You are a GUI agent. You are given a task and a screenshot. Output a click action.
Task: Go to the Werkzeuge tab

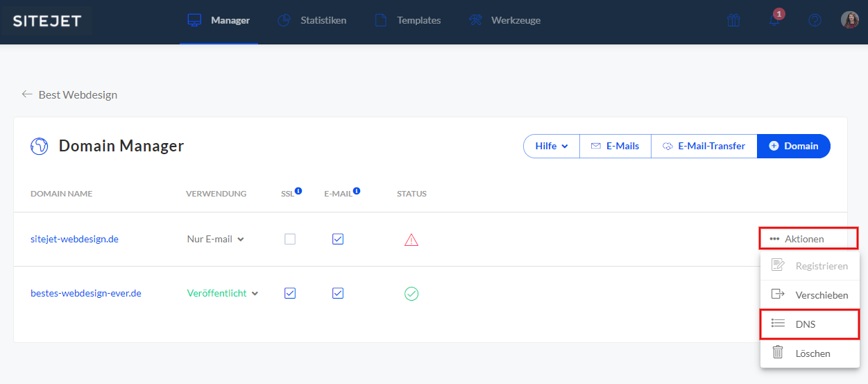[x=504, y=21]
